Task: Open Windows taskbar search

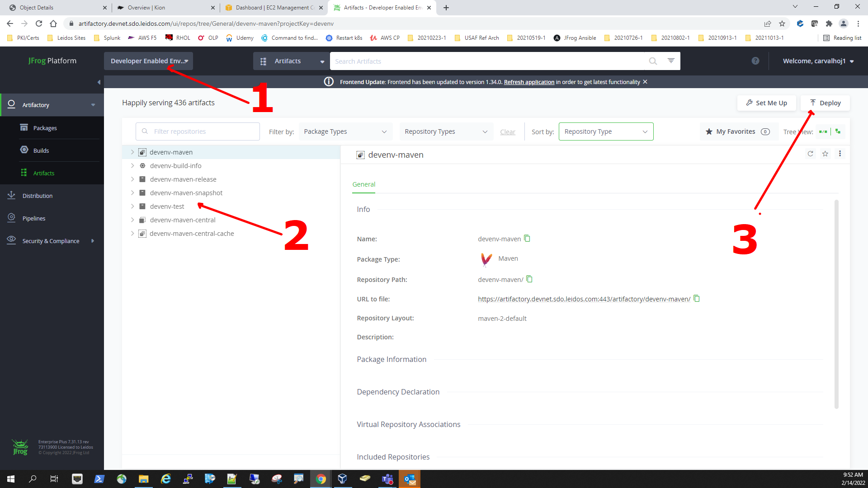Action: 33,479
